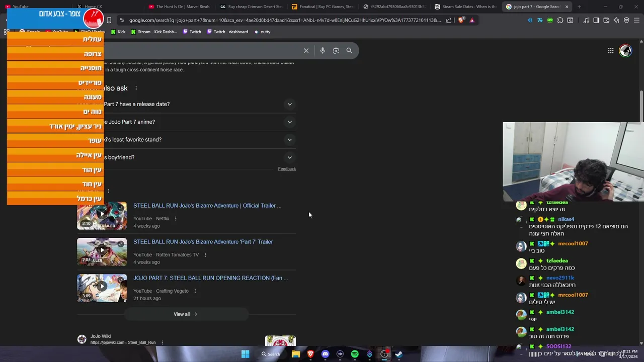Open the Brave Wallet icon
The image size is (644, 362).
point(606,20)
